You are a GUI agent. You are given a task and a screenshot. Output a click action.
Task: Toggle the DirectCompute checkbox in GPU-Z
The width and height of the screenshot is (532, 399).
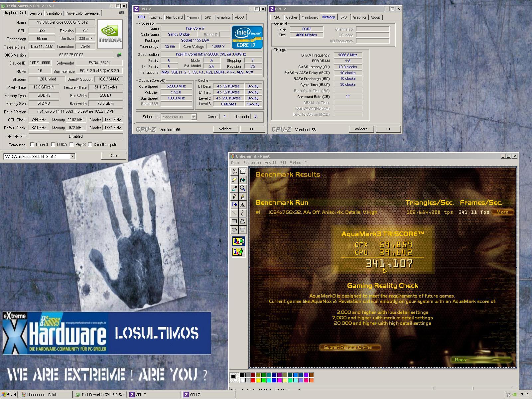[90, 145]
